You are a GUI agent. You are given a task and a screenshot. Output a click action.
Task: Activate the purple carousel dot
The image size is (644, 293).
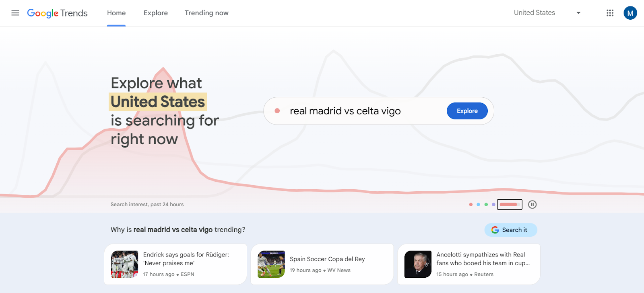(x=493, y=204)
